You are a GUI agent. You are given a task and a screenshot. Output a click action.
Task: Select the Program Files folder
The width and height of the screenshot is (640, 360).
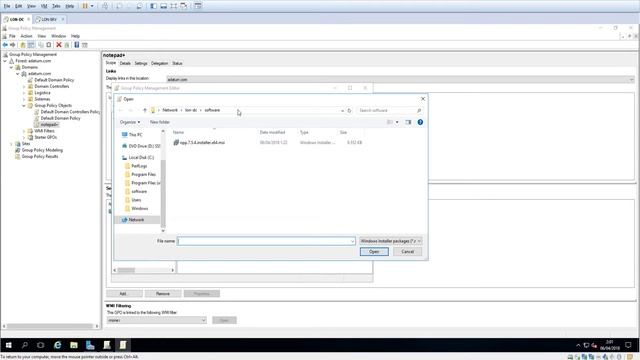pyautogui.click(x=140, y=175)
